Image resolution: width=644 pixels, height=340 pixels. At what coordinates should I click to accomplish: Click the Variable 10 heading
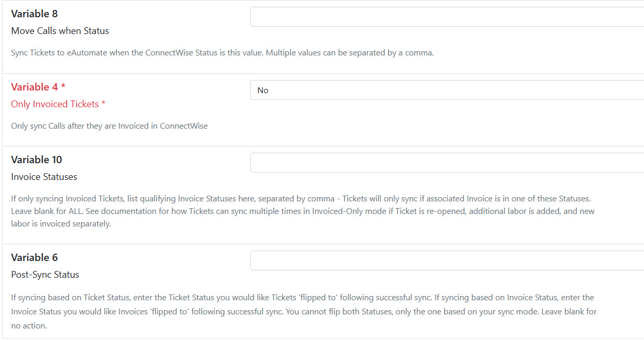coord(37,160)
